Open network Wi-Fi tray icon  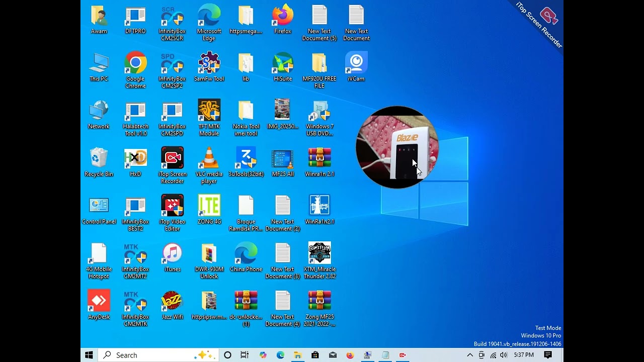pos(493,355)
